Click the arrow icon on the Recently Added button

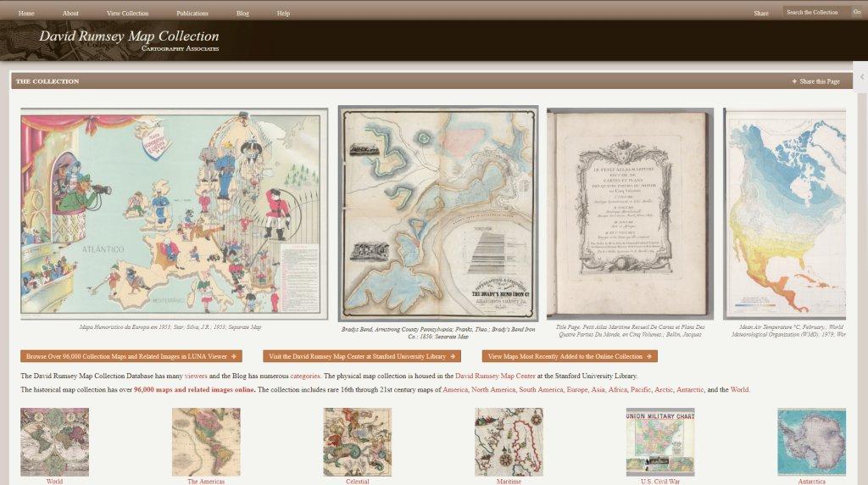coord(648,357)
